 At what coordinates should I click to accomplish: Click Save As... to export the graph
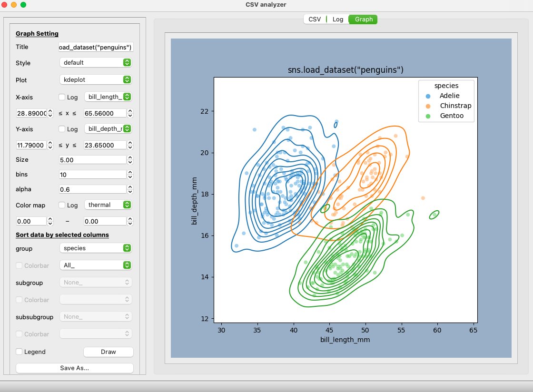tap(74, 368)
